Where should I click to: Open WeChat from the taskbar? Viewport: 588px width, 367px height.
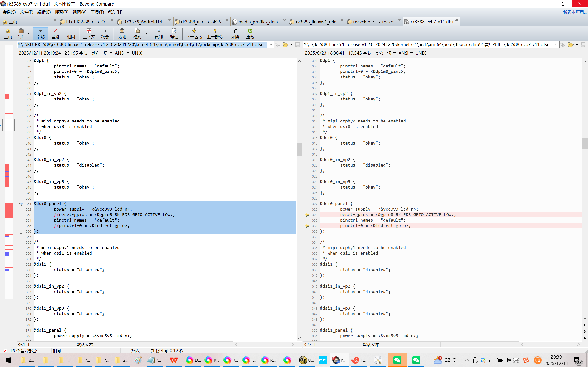pyautogui.click(x=397, y=360)
